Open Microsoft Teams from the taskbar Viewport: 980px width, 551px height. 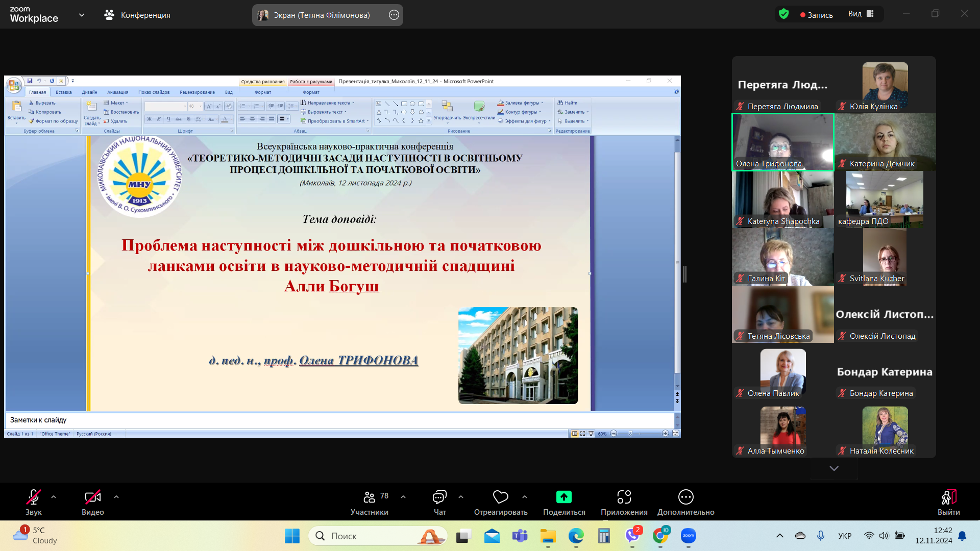point(520,536)
